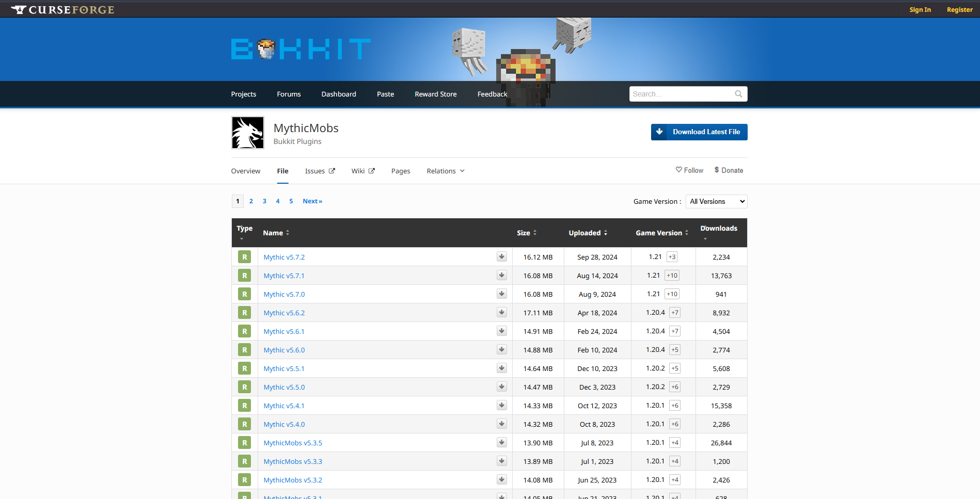Click the search magnifier icon

tap(738, 94)
